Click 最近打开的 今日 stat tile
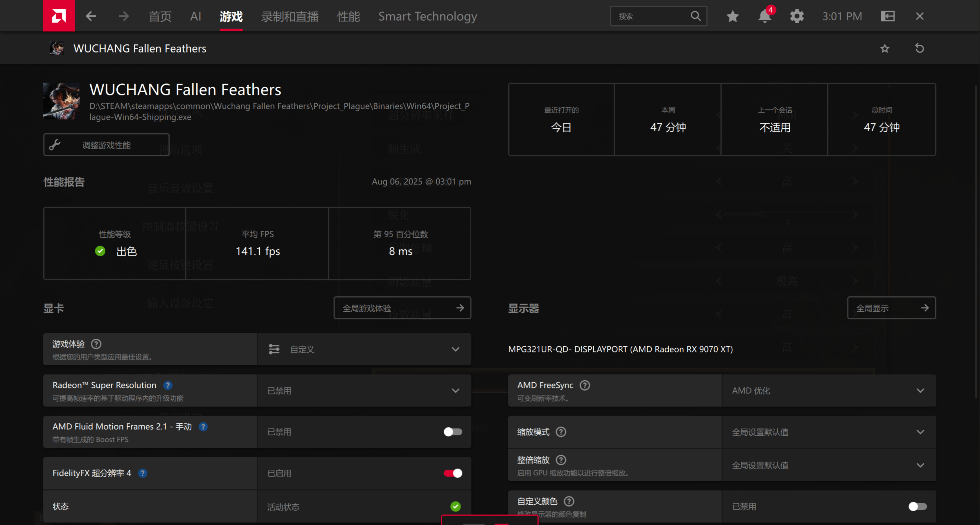 (x=561, y=119)
